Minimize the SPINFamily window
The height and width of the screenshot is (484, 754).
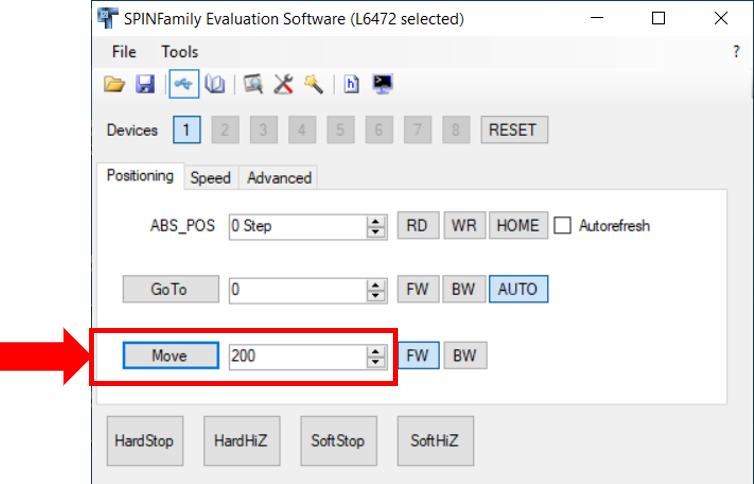pyautogui.click(x=597, y=18)
